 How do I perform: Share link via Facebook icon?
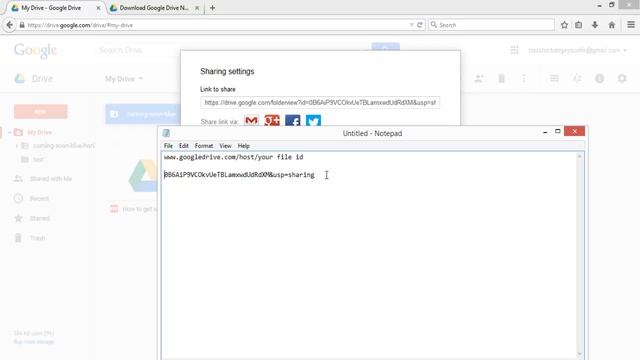(293, 120)
